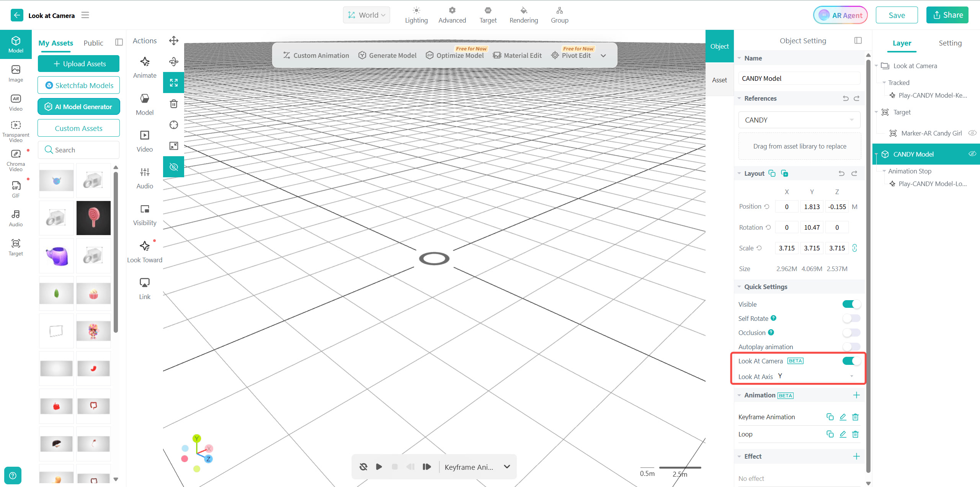Select the lollipop asset thumbnail

coord(93,218)
